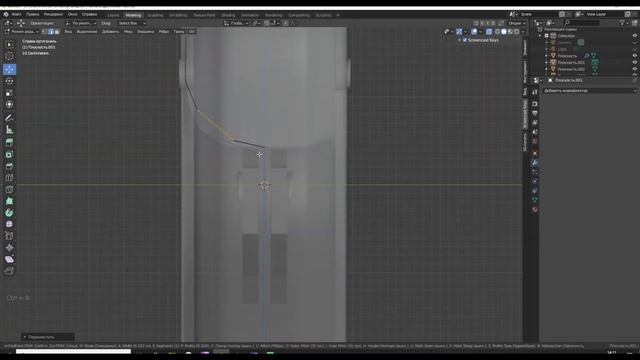Toggle visibility of Collection
This screenshot has height=360, width=640.
pyautogui.click(x=634, y=36)
